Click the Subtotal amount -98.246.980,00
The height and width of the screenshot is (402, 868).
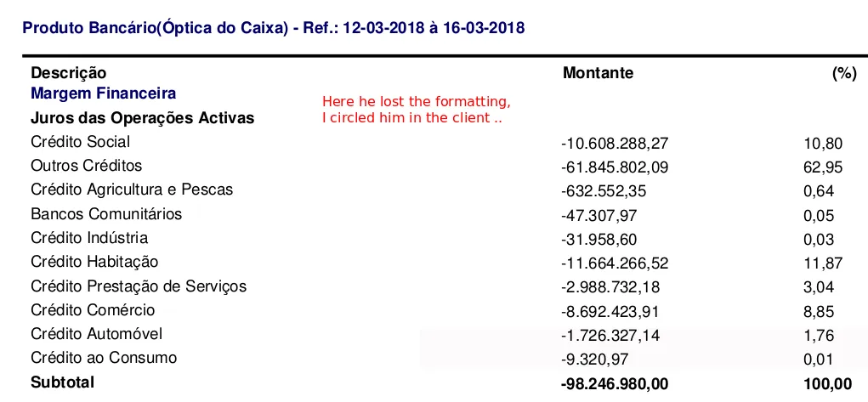[615, 384]
